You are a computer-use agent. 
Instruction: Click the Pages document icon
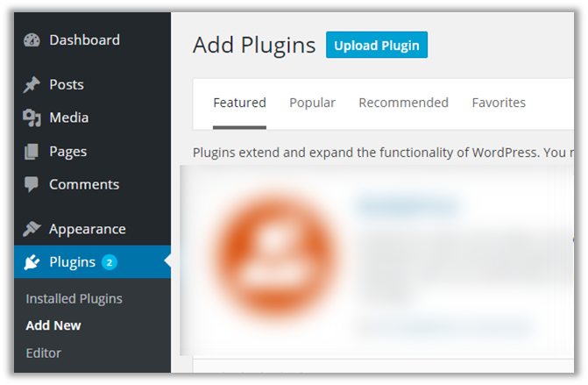[x=32, y=152]
